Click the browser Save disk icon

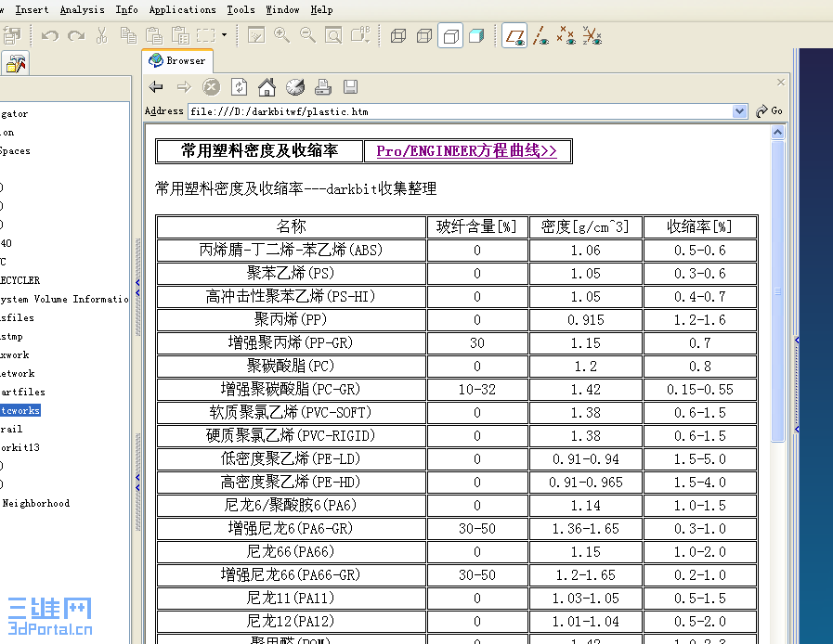350,86
